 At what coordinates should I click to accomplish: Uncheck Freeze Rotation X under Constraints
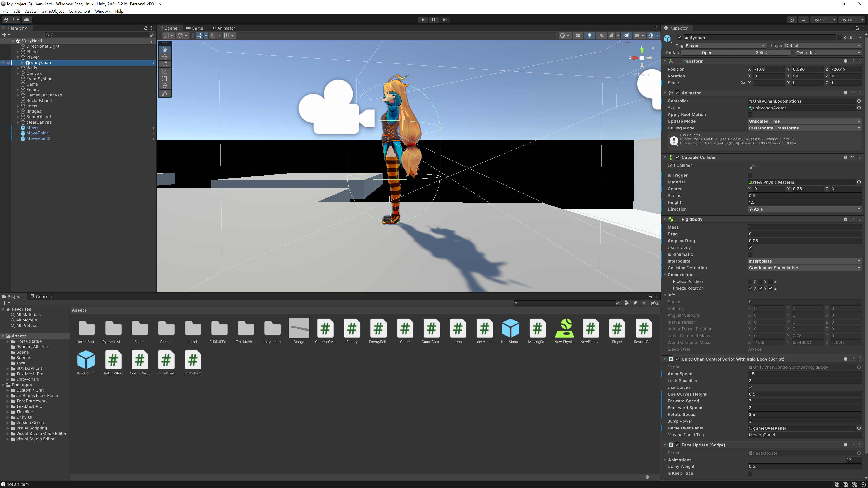[x=750, y=288]
